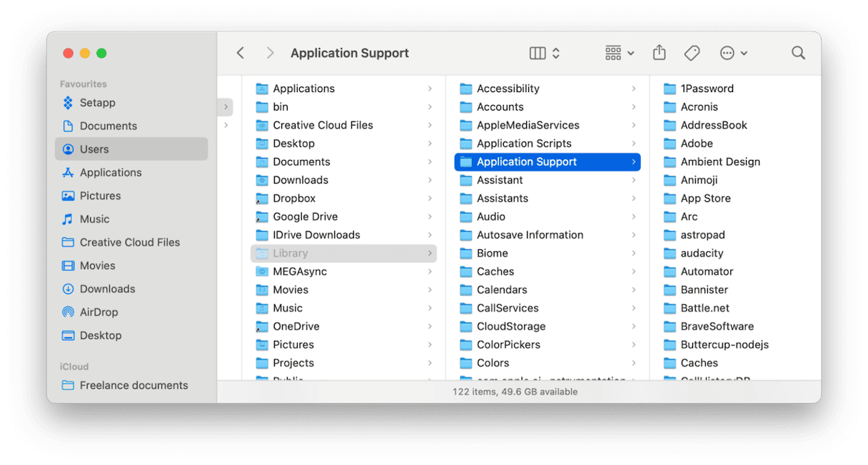Click the back navigation arrow
The image size is (868, 465).
241,53
